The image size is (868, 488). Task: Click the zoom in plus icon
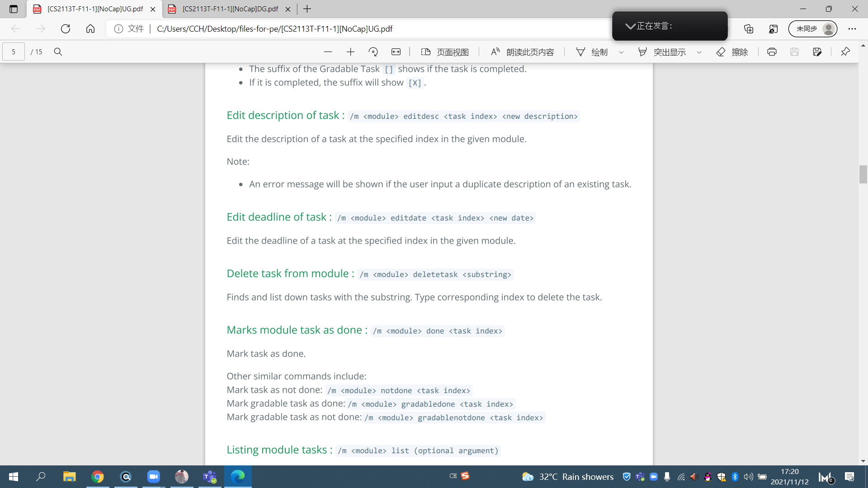[x=350, y=52]
